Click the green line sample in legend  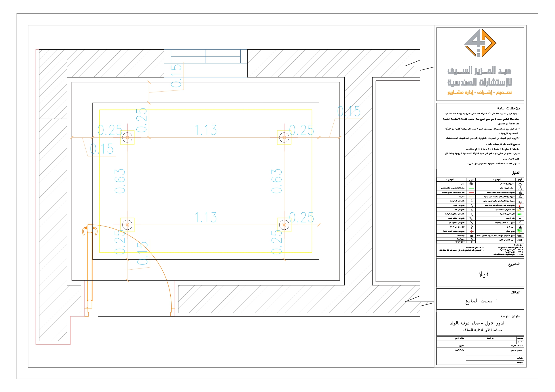point(471,188)
